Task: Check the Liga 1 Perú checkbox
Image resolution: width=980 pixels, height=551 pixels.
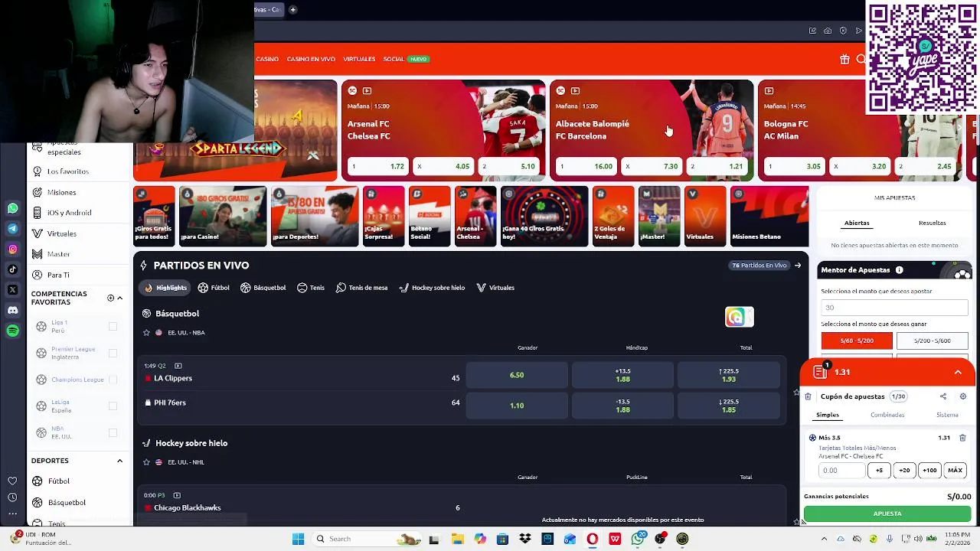Action: (113, 327)
